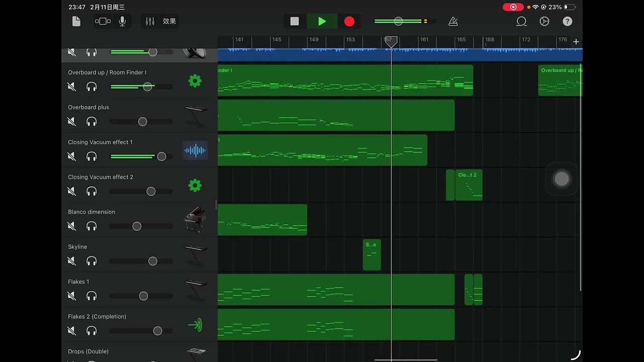Solo Closing Vacuum effect 1 track
The width and height of the screenshot is (644, 362).
pyautogui.click(x=92, y=156)
